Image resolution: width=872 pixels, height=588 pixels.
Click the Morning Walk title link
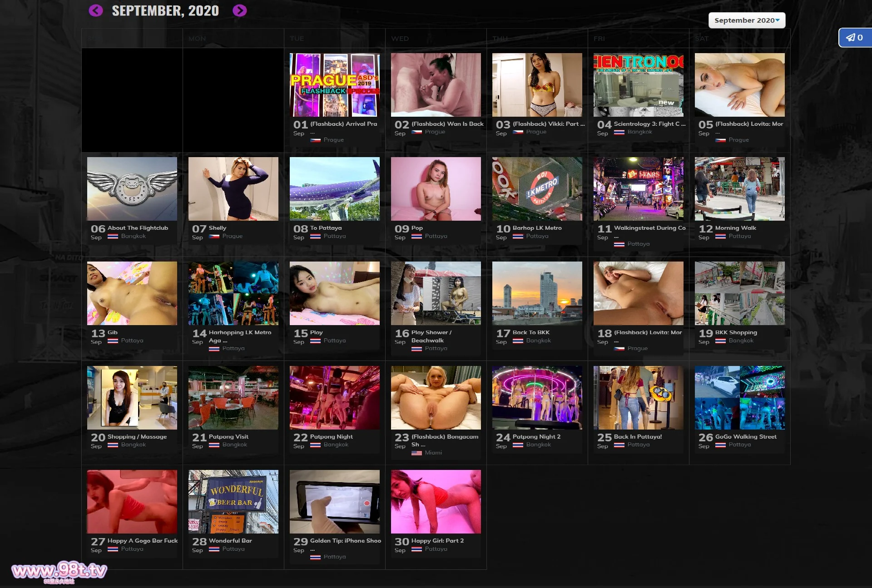click(735, 228)
